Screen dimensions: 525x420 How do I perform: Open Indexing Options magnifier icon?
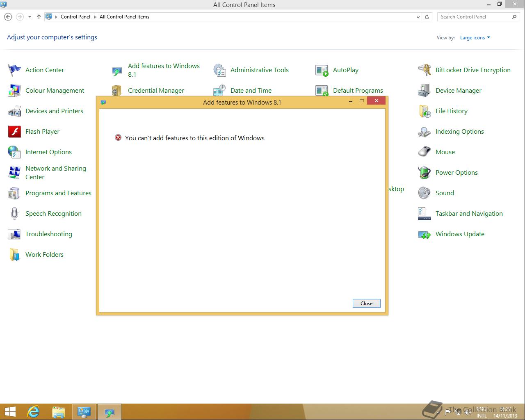click(x=425, y=132)
